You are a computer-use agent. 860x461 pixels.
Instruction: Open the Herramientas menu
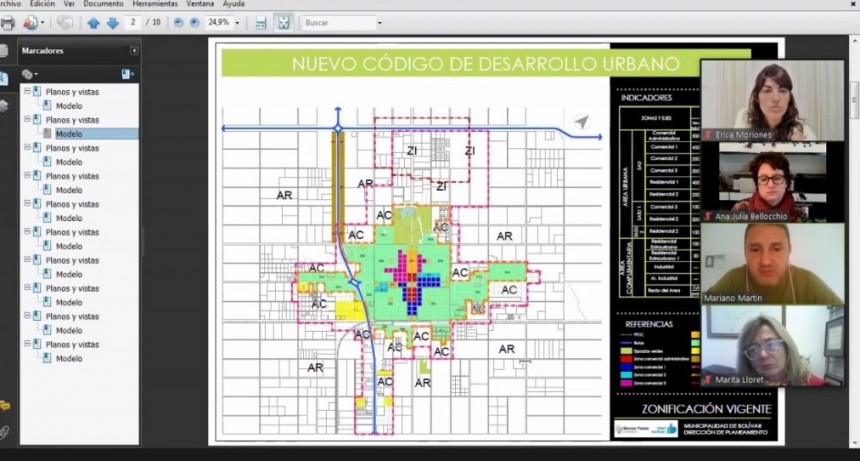coord(154,4)
